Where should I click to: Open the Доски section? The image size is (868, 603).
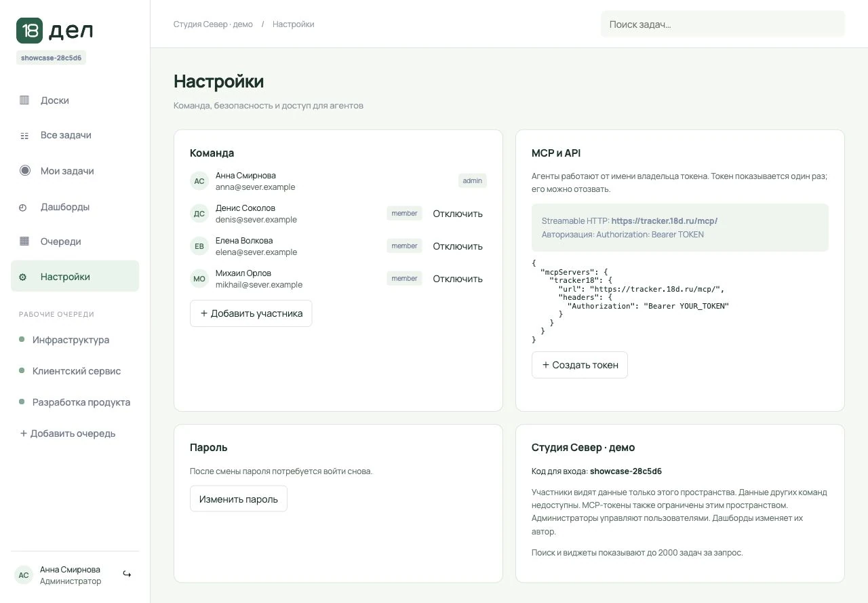click(x=75, y=100)
